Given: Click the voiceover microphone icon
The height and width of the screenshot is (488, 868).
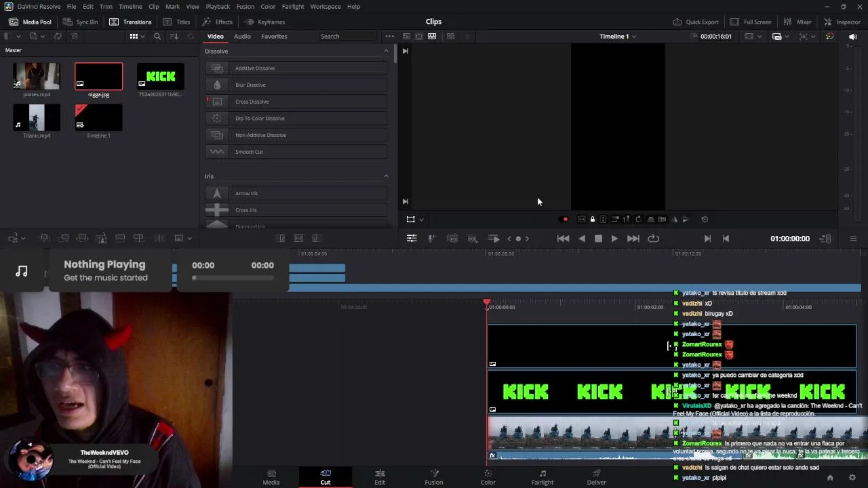Looking at the screenshot, I should pyautogui.click(x=431, y=239).
